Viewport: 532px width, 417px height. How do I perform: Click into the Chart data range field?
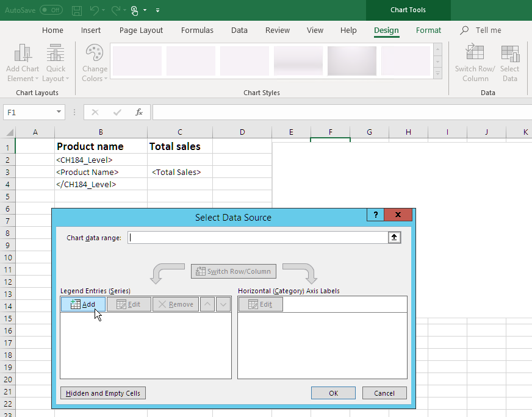257,238
